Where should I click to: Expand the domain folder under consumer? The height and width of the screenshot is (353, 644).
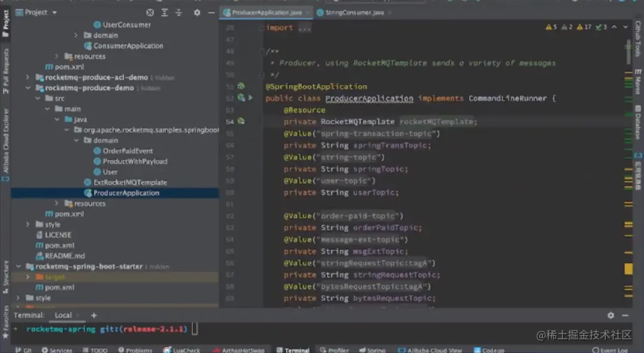click(x=76, y=35)
